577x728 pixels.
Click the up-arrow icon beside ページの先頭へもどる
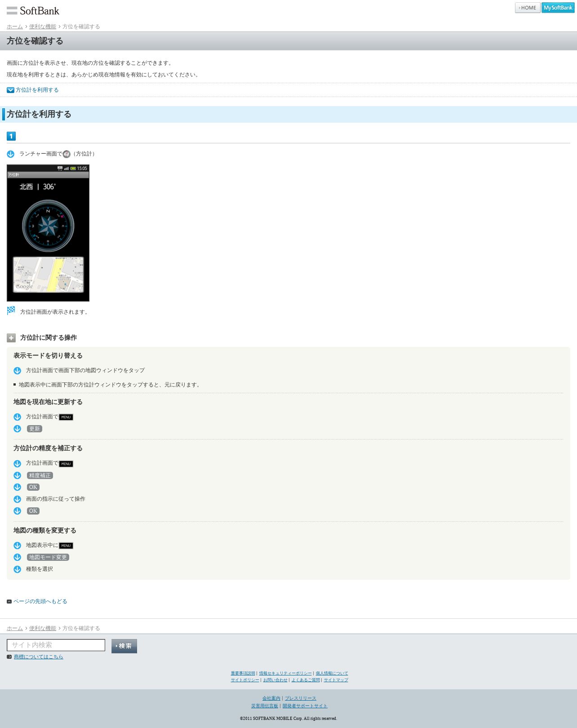9,601
